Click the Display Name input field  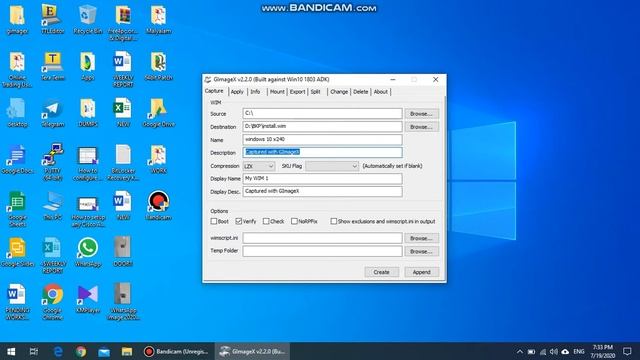[x=322, y=178]
